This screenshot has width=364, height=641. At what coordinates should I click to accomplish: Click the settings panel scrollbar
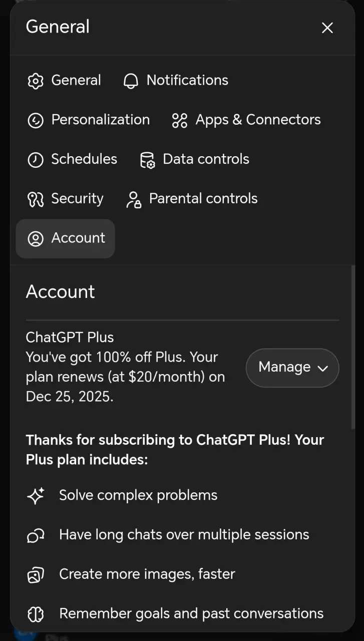point(353,347)
